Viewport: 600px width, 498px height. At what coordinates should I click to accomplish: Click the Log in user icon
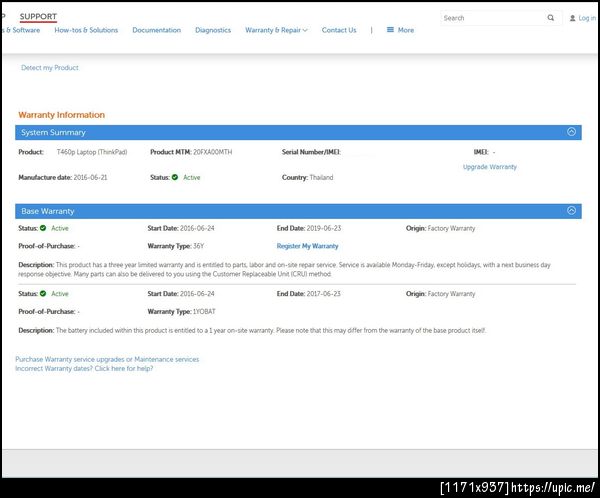[572, 18]
